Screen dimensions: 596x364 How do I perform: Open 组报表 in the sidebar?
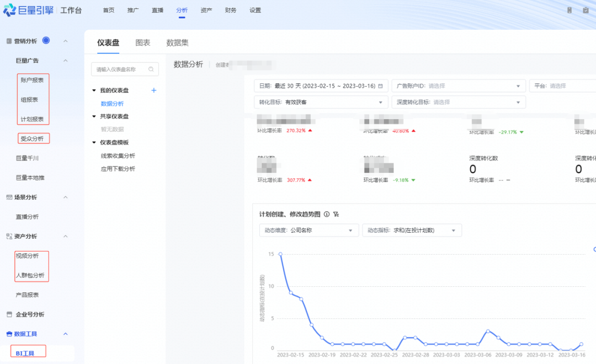29,100
